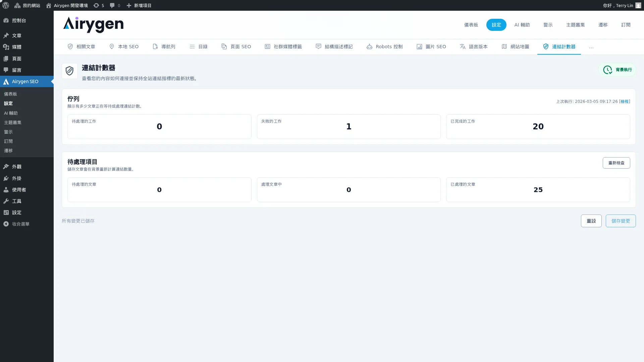Click the 已處理的文章 count card
Viewport: 644px width, 362px height.
point(538,190)
